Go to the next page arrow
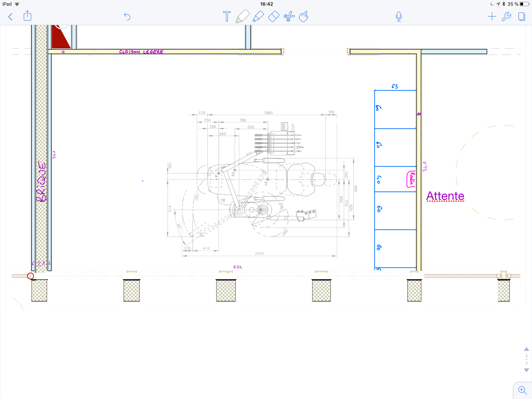The image size is (532, 399). point(526,370)
